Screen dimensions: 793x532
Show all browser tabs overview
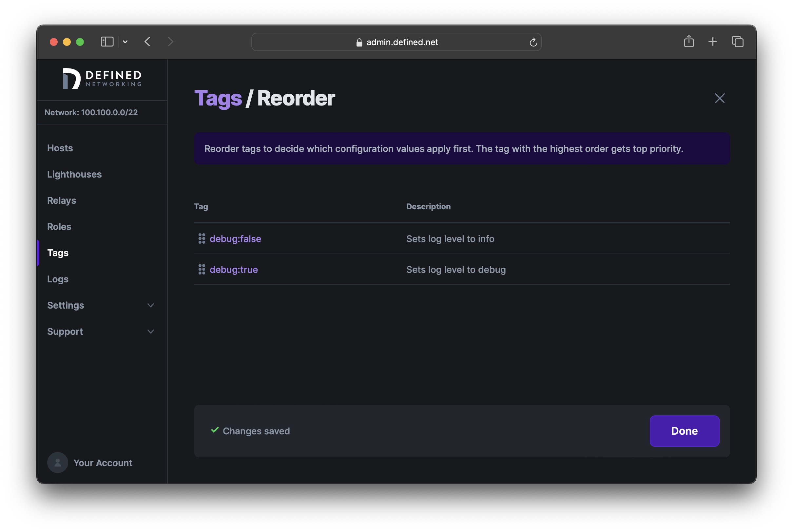[737, 41]
